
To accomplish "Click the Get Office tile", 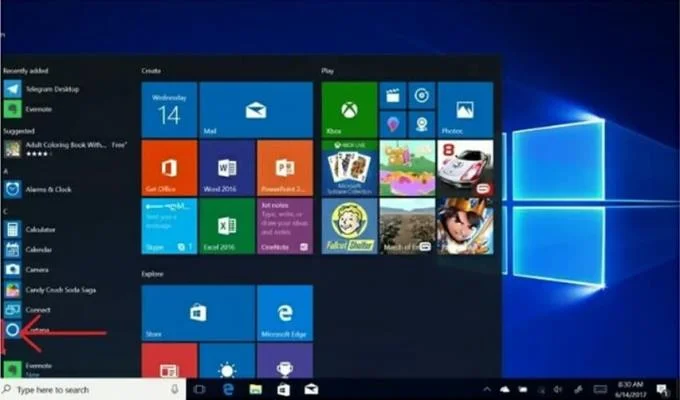I will pos(169,168).
